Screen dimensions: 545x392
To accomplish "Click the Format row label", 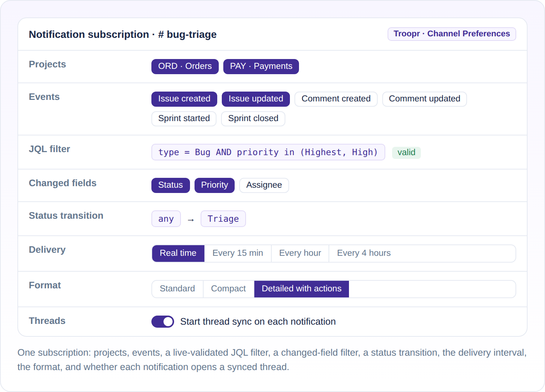I will pyautogui.click(x=45, y=285).
